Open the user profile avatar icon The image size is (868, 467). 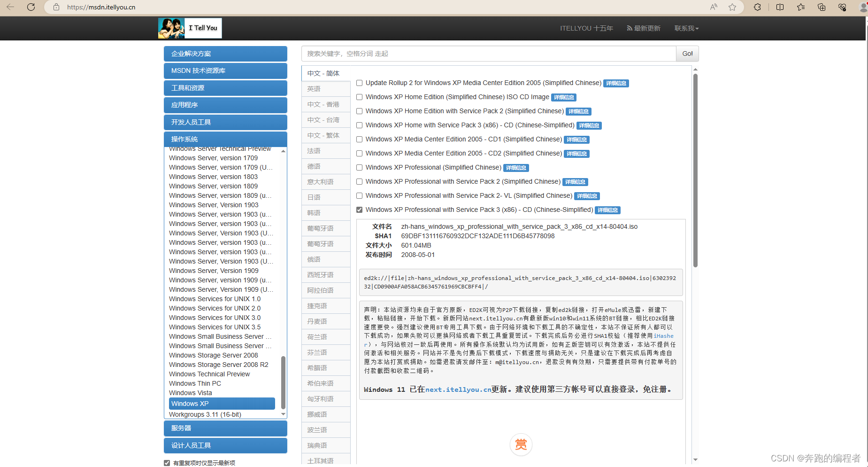(863, 7)
